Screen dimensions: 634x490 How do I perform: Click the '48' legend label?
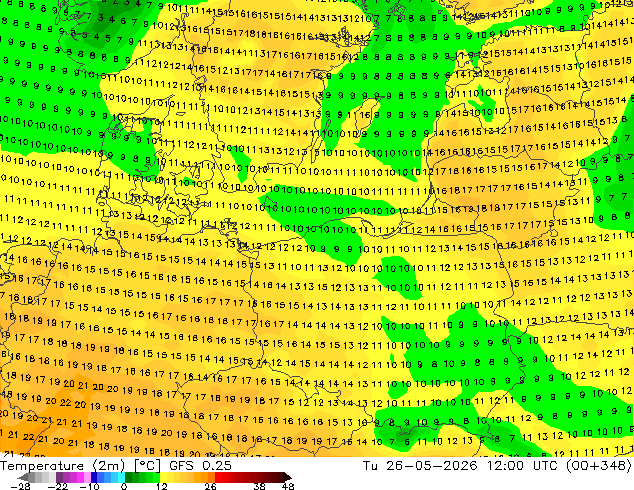tap(288, 486)
